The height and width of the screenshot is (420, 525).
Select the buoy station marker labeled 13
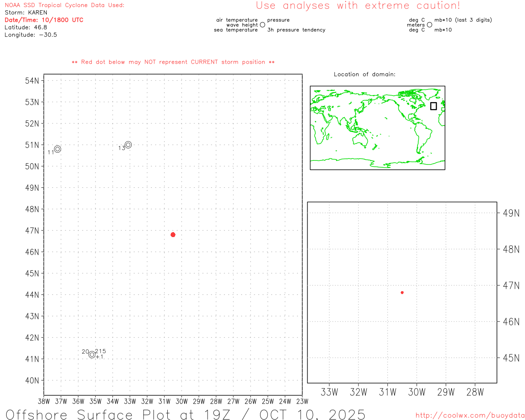[128, 145]
